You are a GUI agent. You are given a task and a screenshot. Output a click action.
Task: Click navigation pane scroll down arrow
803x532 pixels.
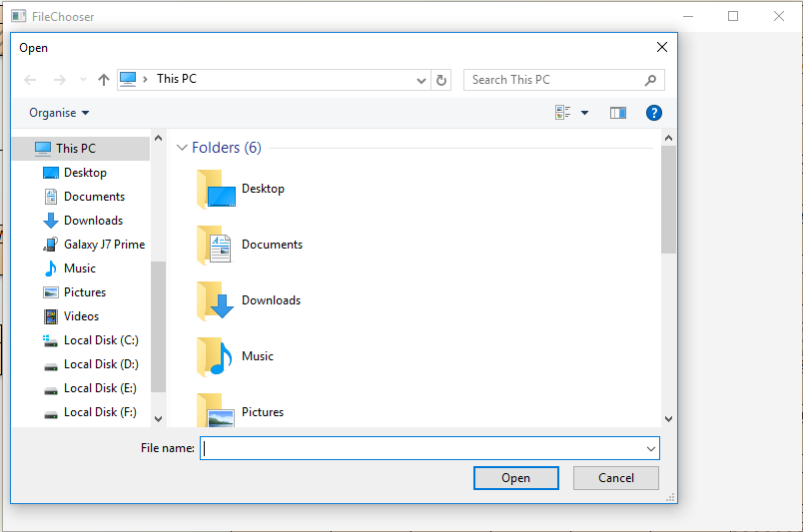158,419
